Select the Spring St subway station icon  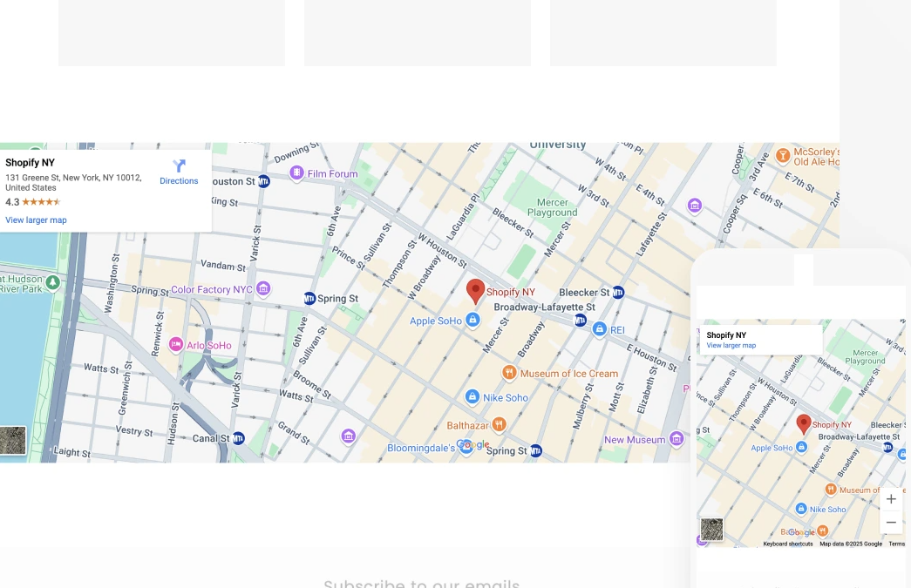(x=309, y=298)
